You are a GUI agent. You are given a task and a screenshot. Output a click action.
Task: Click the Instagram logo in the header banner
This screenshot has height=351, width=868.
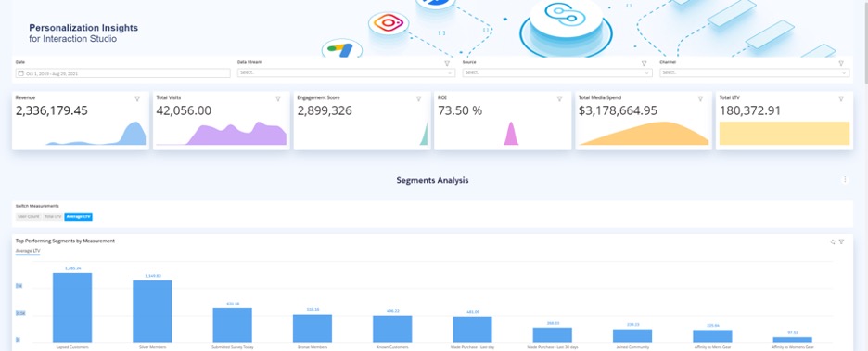point(388,22)
